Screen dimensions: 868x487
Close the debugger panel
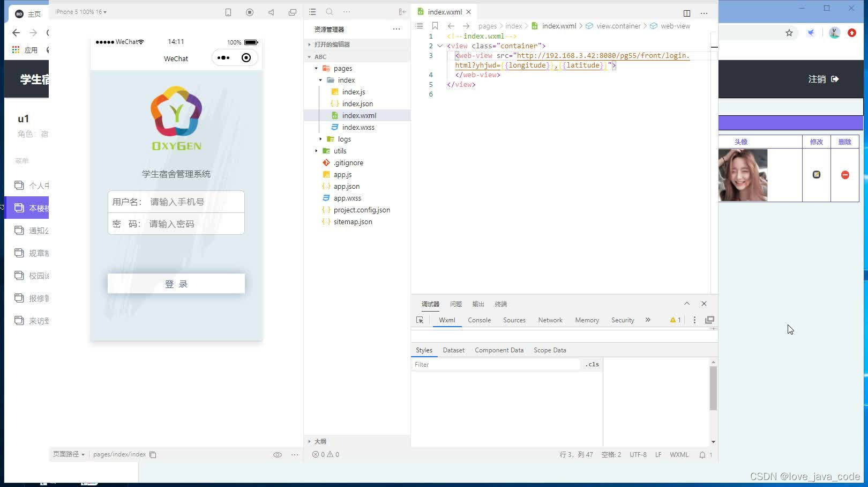[704, 304]
